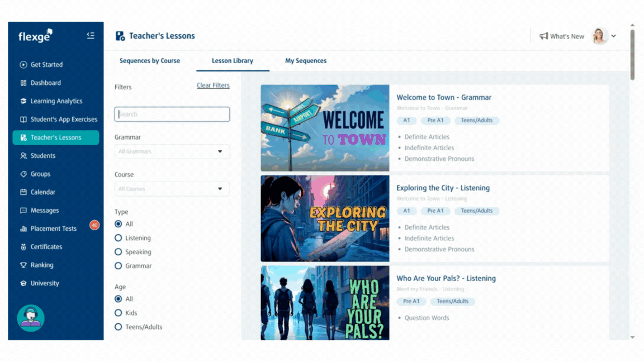Open the user profile menu chevron
Image resolution: width=644 pixels, height=362 pixels.
[613, 36]
